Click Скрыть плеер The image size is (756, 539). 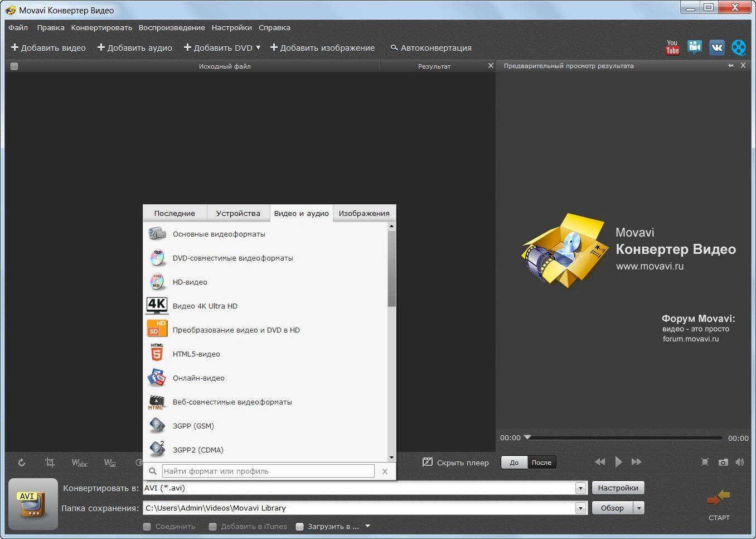[x=455, y=463]
